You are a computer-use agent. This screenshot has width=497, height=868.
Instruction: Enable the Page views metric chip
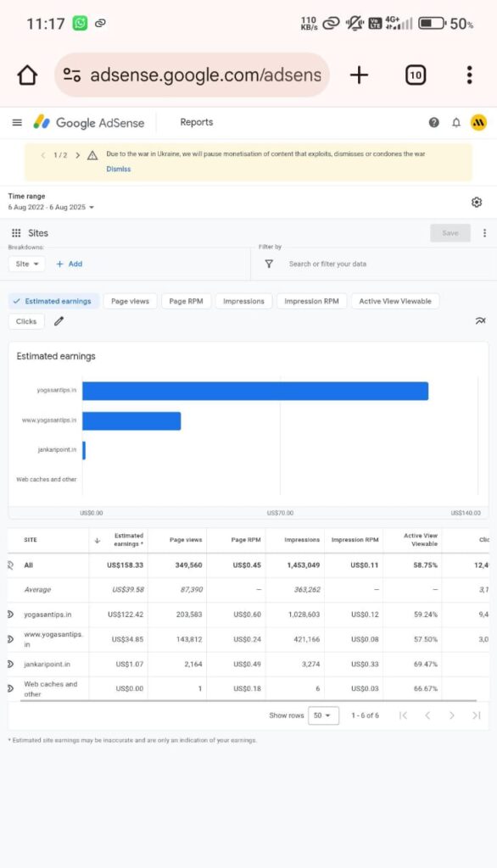[x=131, y=301]
